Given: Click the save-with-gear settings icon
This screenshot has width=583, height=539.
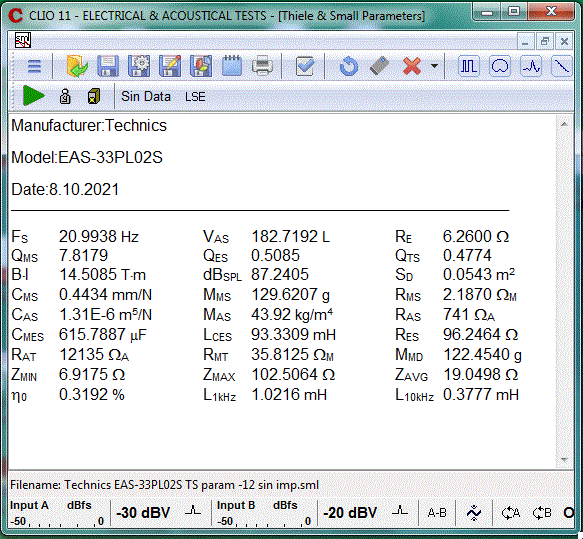Looking at the screenshot, I should pyautogui.click(x=139, y=66).
